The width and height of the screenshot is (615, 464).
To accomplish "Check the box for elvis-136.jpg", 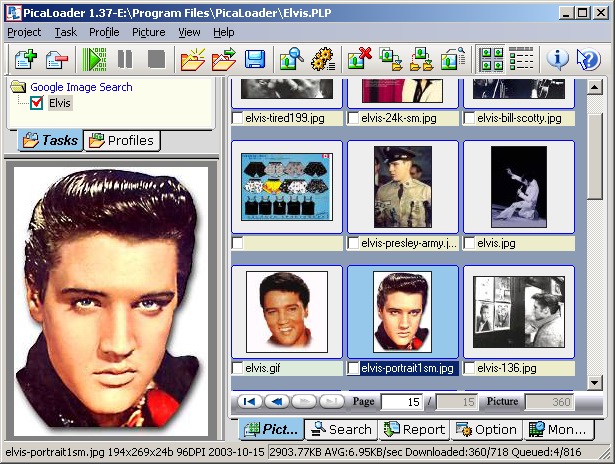I will (x=469, y=368).
